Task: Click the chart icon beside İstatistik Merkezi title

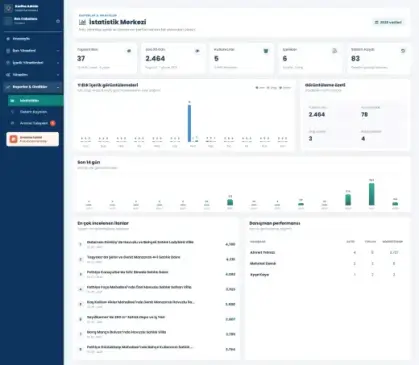Action: pyautogui.click(x=82, y=22)
